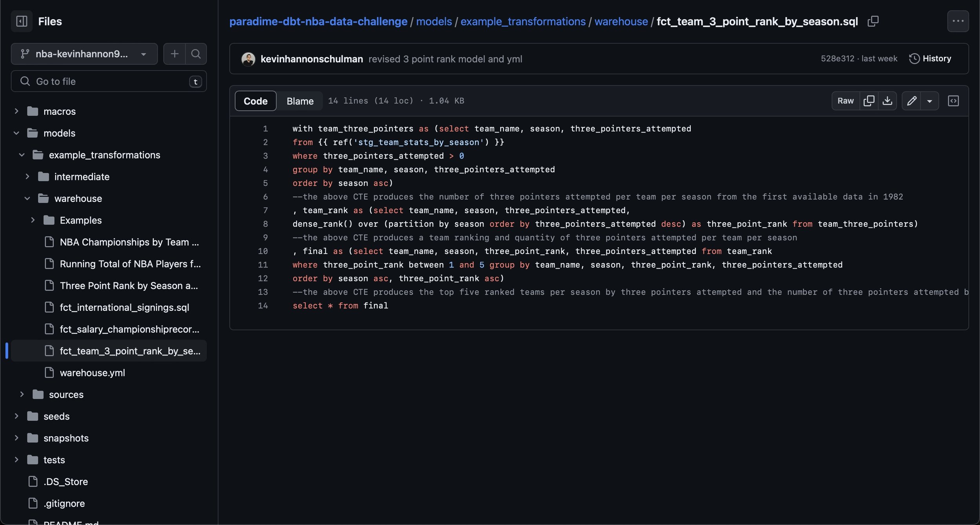The height and width of the screenshot is (525, 980).
Task: Open the History link
Action: pyautogui.click(x=930, y=59)
